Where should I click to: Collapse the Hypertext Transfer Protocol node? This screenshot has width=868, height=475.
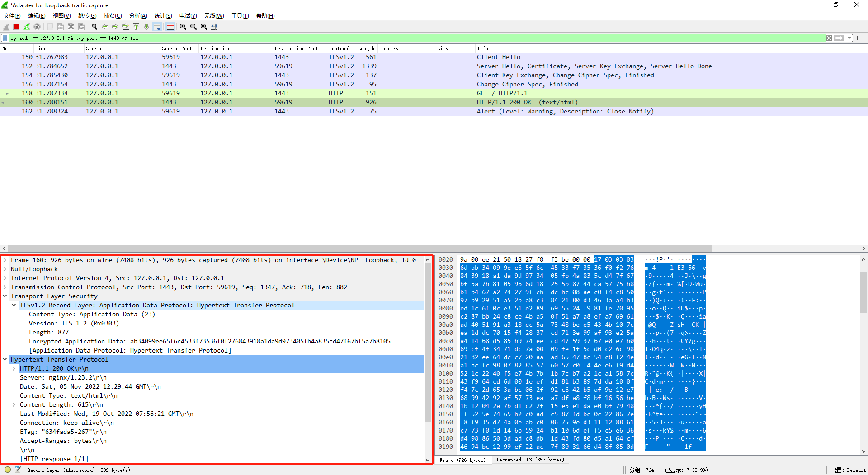[5, 359]
